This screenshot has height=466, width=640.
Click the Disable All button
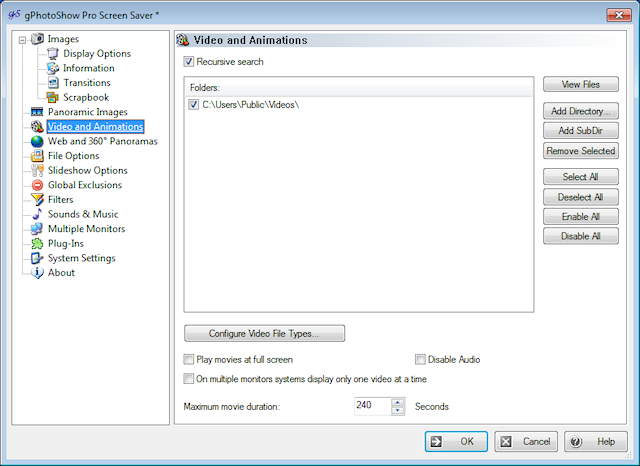pos(580,236)
